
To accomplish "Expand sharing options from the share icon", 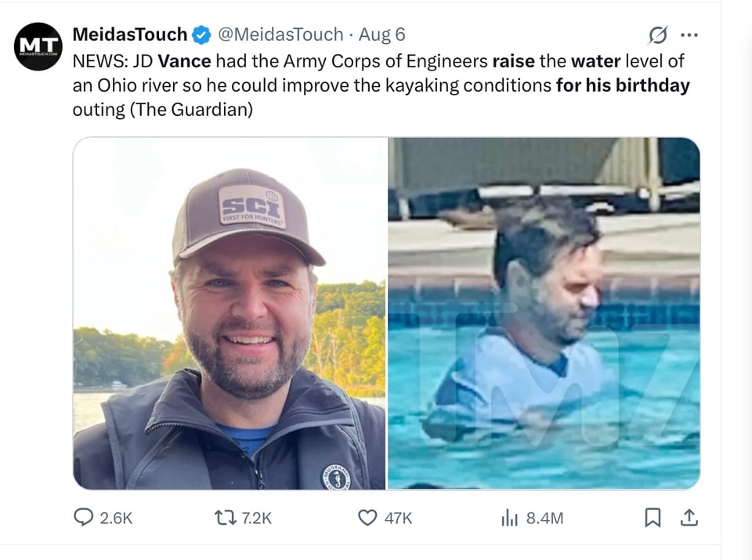I will pos(689,518).
